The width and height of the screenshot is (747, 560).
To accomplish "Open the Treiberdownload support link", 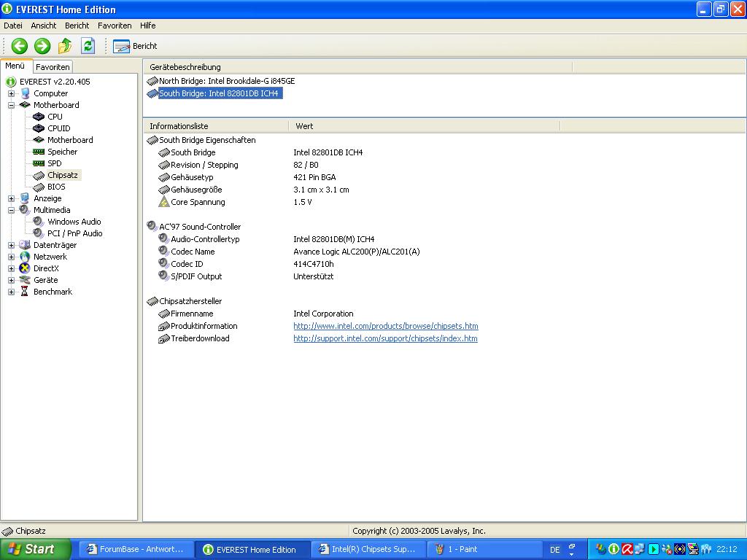I will [385, 338].
